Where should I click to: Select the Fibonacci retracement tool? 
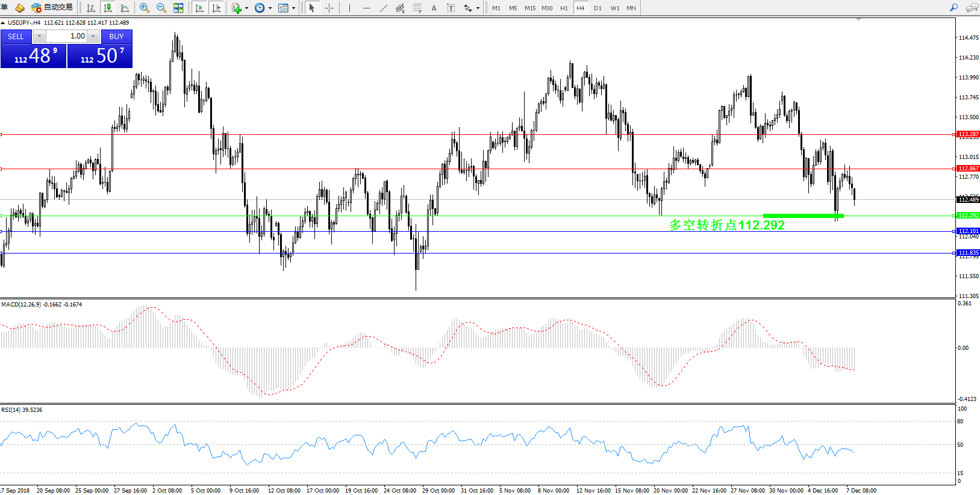(417, 8)
